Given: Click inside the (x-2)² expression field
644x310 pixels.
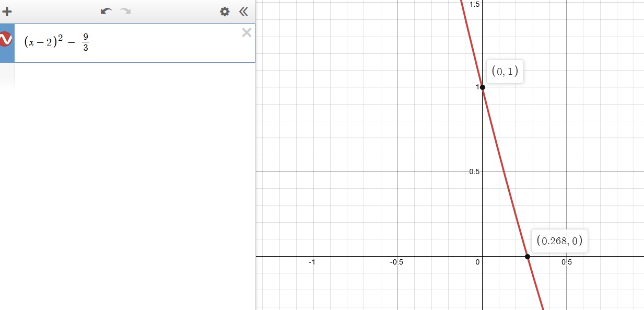Looking at the screenshot, I should click(x=157, y=43).
